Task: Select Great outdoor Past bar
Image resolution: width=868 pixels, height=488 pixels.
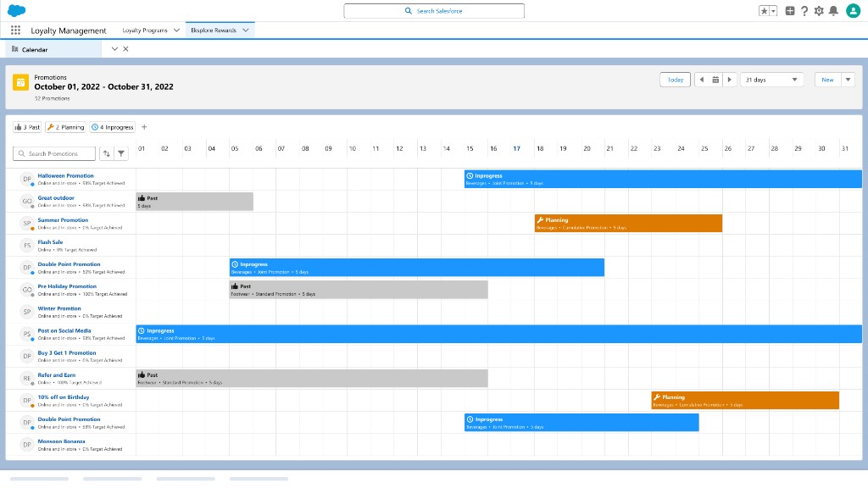Action: 195,202
